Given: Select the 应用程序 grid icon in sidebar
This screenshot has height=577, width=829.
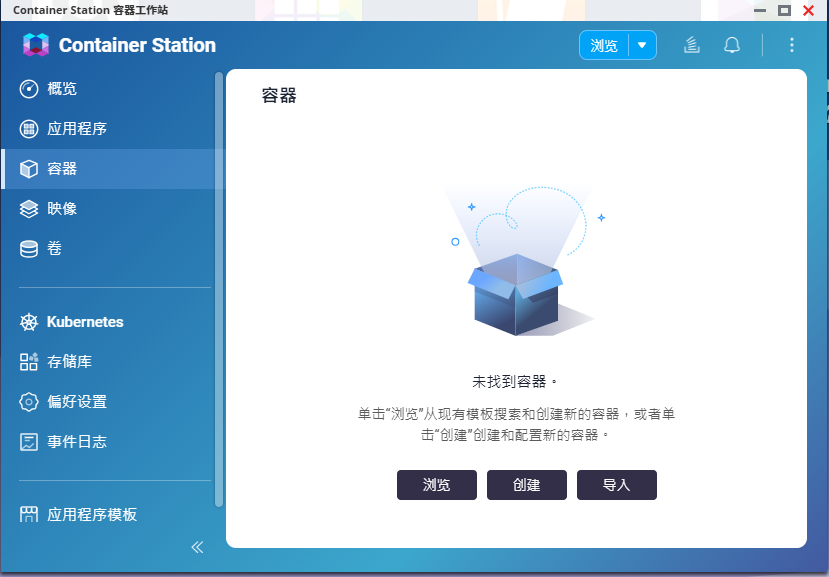Looking at the screenshot, I should pos(29,129).
